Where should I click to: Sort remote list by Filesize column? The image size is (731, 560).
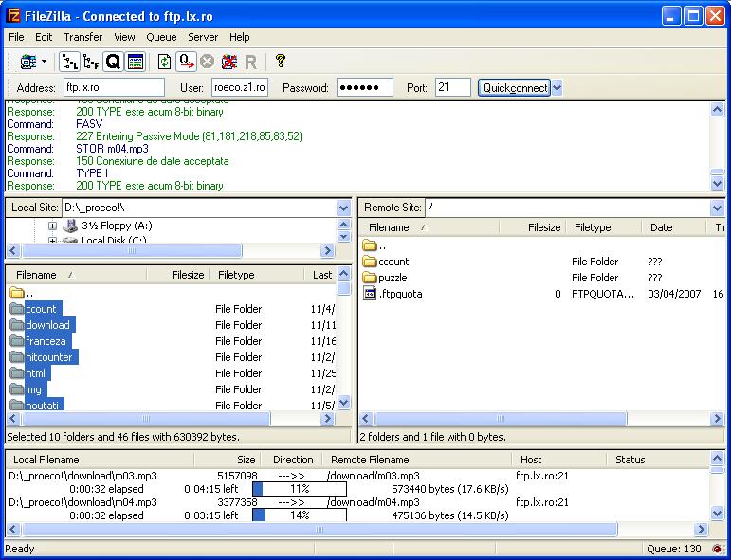point(533,227)
